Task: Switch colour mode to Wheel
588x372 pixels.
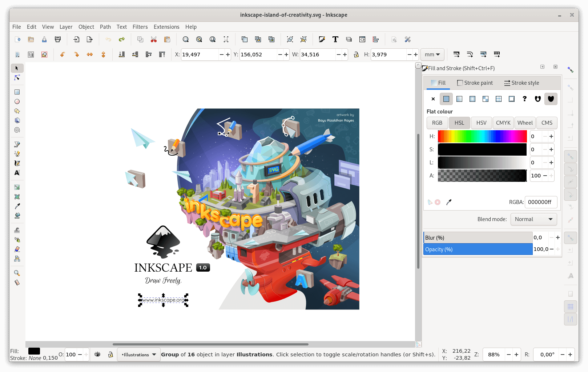Action: (525, 123)
